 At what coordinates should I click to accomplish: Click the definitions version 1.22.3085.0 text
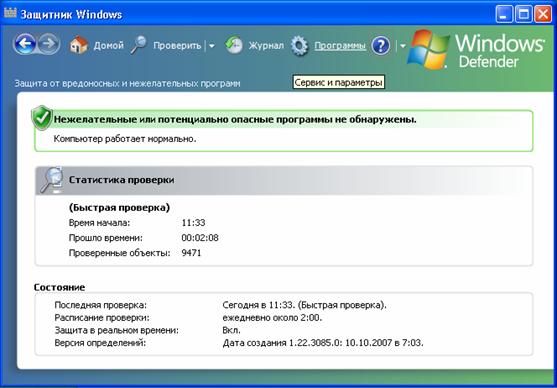click(315, 343)
